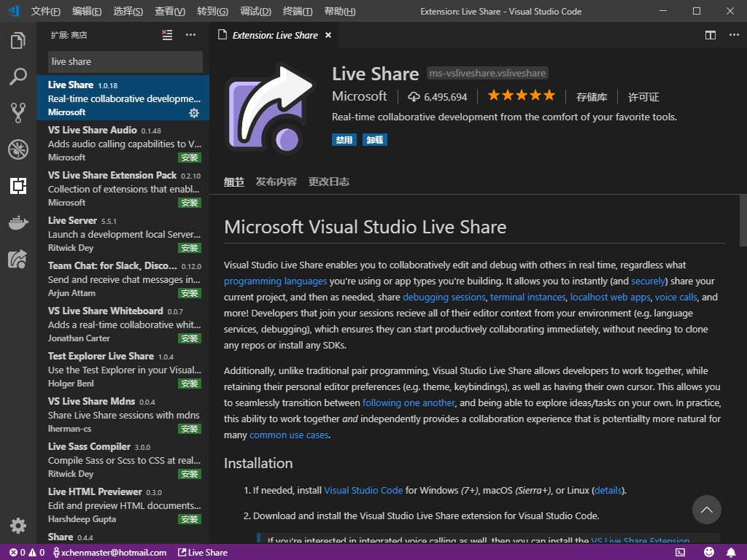The height and width of the screenshot is (560, 747).
Task: Open the feedback smiley icon in status bar
Action: (709, 552)
